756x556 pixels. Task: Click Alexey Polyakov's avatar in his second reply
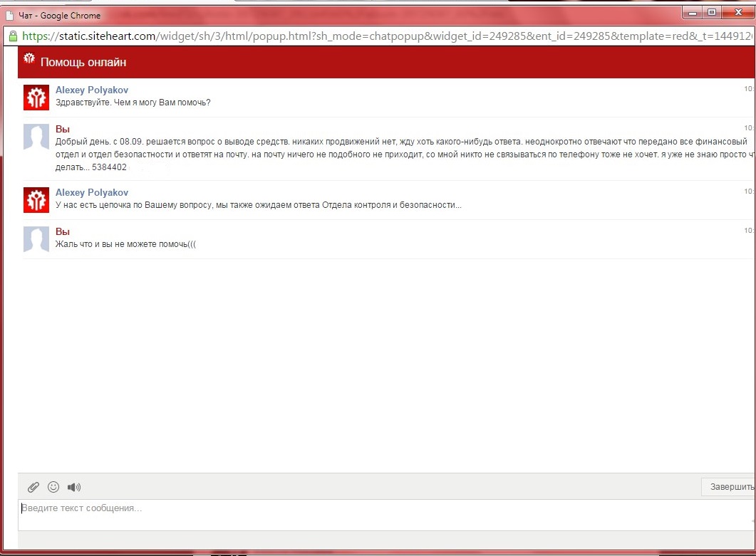(36, 199)
